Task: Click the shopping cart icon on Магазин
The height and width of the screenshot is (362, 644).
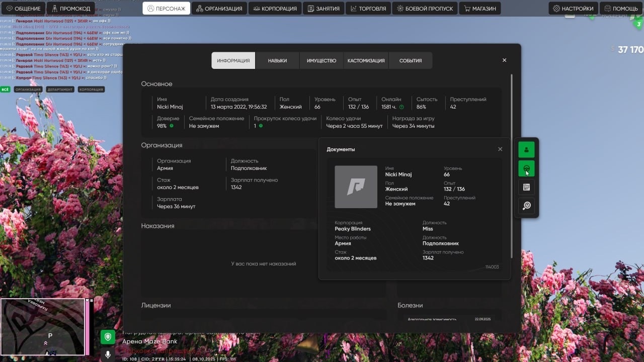Action: click(x=467, y=9)
